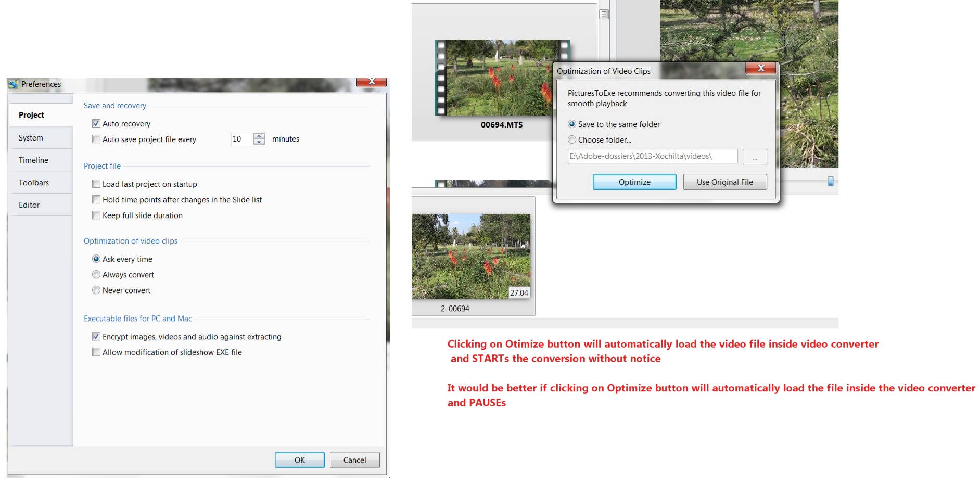Enable Load last project on startup
The image size is (980, 484).
(96, 184)
